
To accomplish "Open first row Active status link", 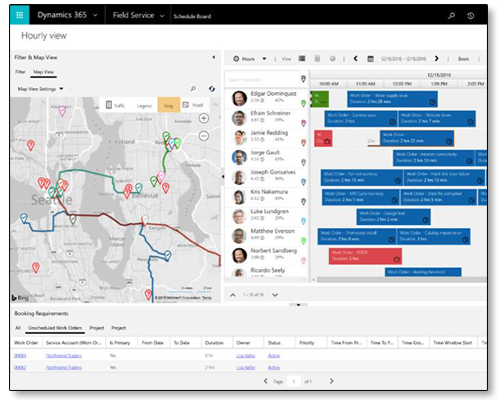I will click(274, 356).
